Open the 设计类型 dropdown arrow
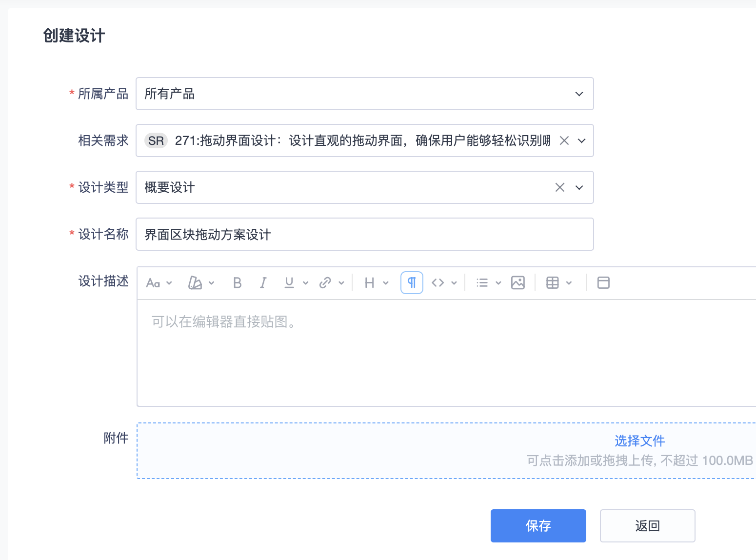 point(579,187)
